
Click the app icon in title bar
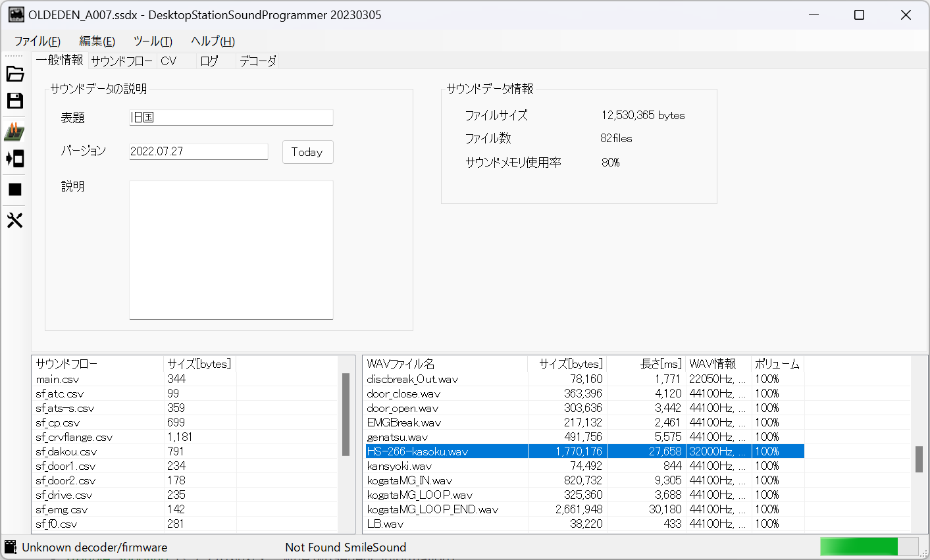tap(16, 14)
